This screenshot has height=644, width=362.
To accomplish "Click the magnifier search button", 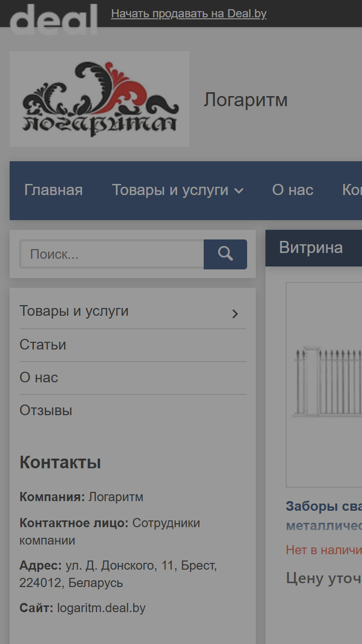I will pyautogui.click(x=225, y=254).
